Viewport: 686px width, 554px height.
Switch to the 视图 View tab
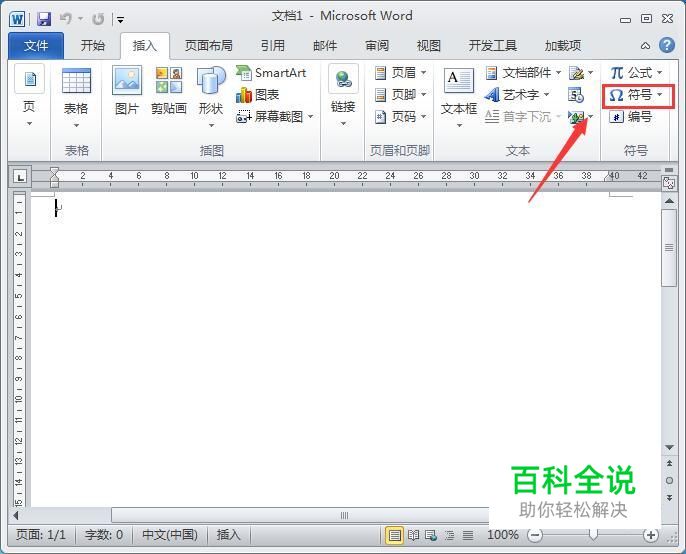click(x=428, y=46)
